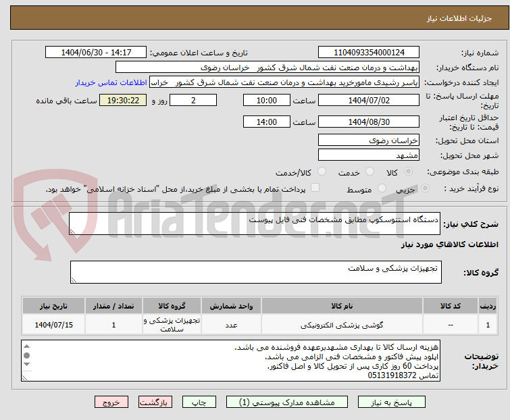This screenshot has height=420, width=510.
Task: Click the 'کد کالا' column header
Action: 451,306
